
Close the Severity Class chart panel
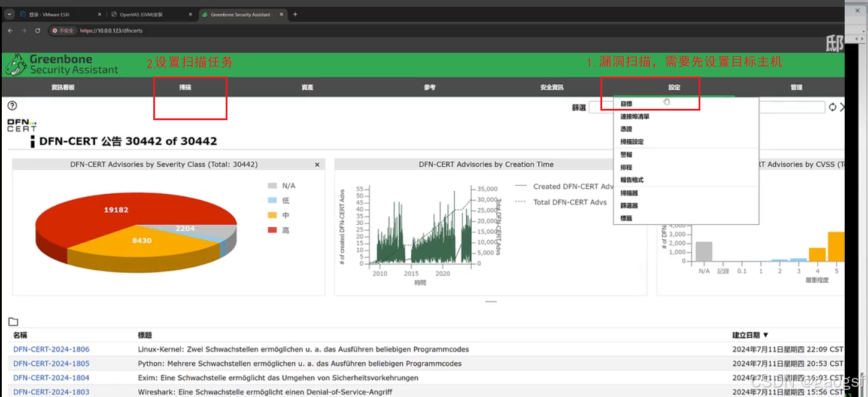(317, 164)
